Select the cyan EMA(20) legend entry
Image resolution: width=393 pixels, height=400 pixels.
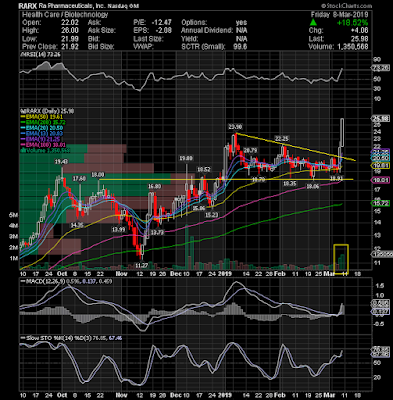click(x=37, y=128)
